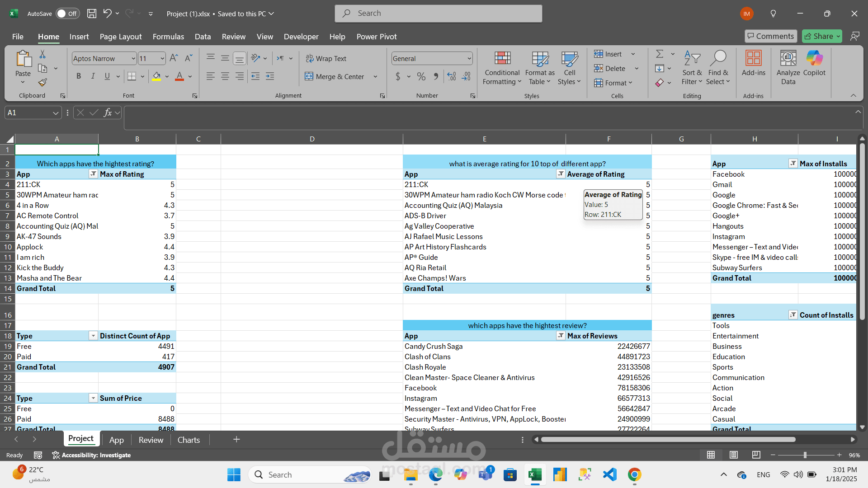868x488 pixels.
Task: Click Decrease Decimal icon
Action: (467, 76)
